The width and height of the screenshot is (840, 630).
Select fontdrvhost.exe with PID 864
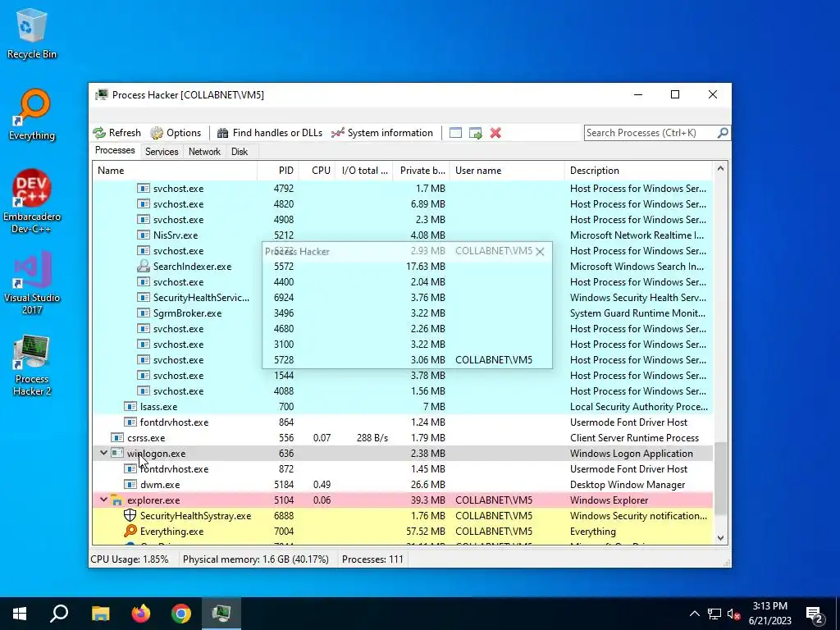pyautogui.click(x=402, y=422)
